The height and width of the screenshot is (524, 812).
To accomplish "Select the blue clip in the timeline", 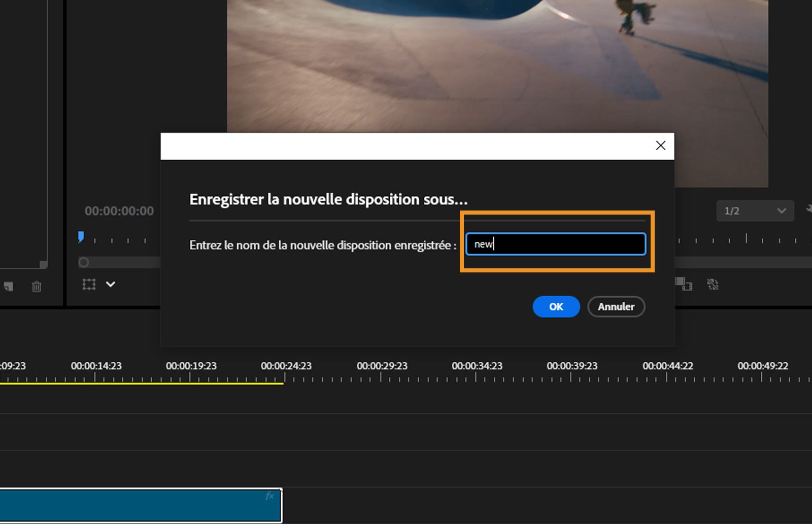I will point(137,505).
